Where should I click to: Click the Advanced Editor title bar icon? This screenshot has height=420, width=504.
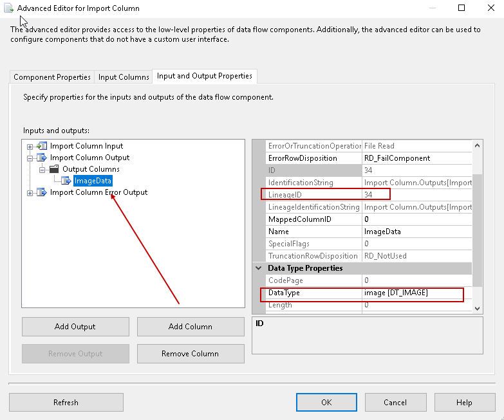click(9, 8)
